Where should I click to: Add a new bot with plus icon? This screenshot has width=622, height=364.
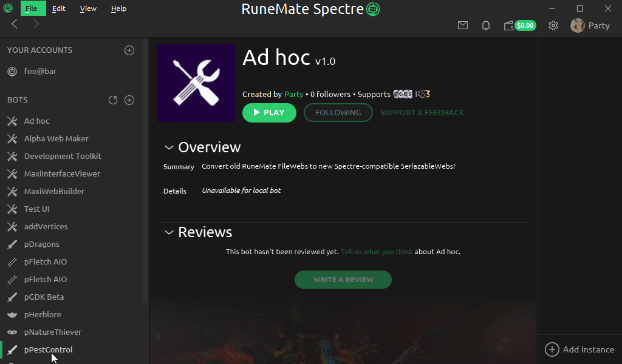click(129, 100)
